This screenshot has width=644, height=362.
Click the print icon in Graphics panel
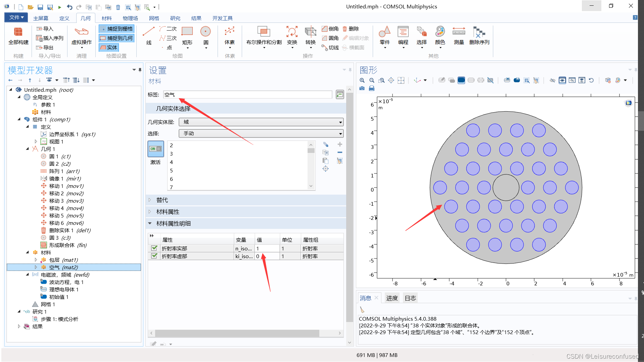pos(372,88)
